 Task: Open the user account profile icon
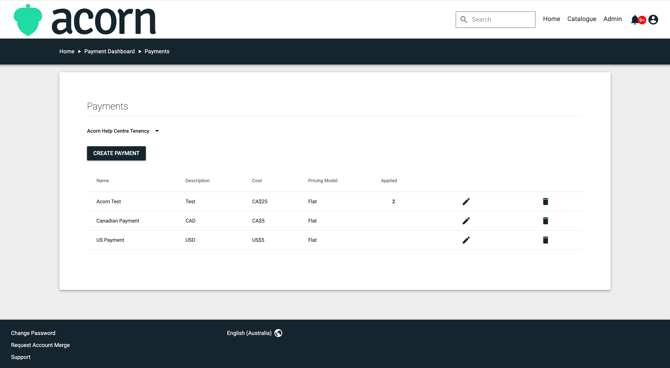pyautogui.click(x=653, y=20)
